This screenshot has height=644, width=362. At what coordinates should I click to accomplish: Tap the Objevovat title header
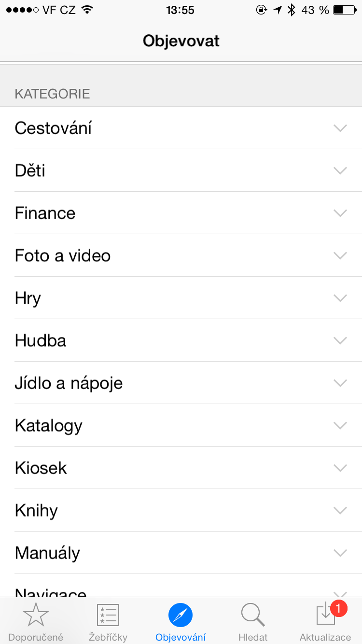tap(181, 41)
